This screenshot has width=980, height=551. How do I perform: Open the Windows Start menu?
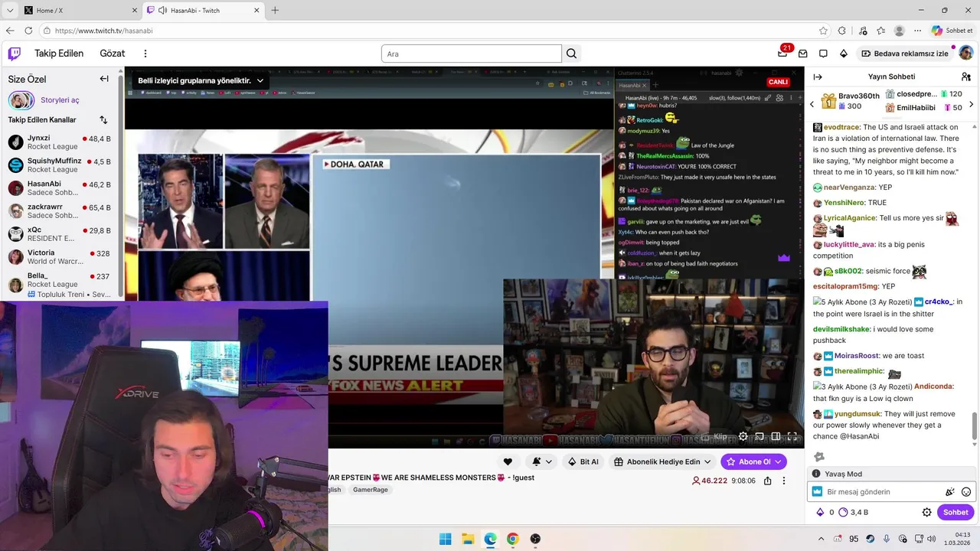click(446, 539)
